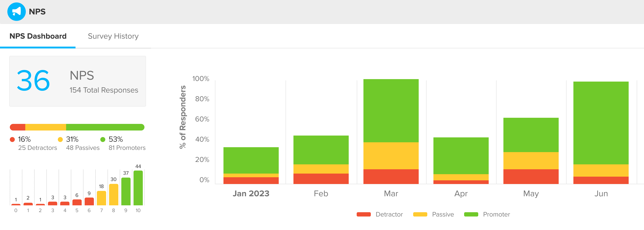Toggle the Passive legend item
Image resolution: width=644 pixels, height=230 pixels.
[433, 214]
